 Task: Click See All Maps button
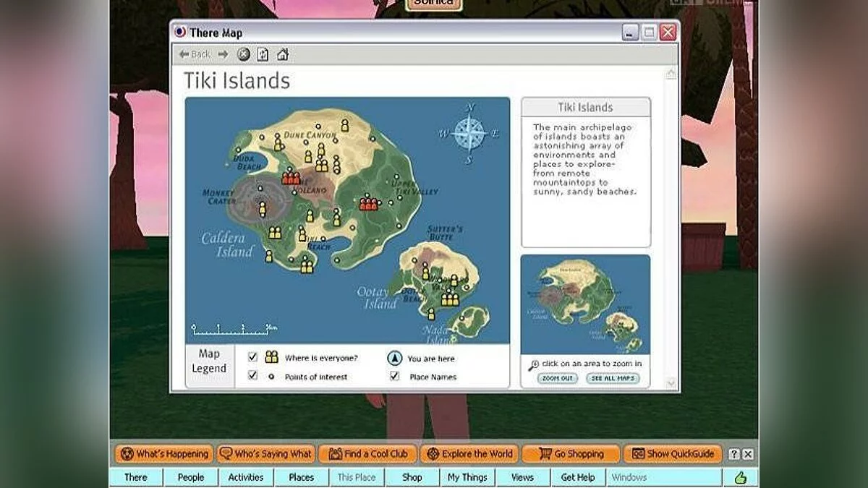613,378
